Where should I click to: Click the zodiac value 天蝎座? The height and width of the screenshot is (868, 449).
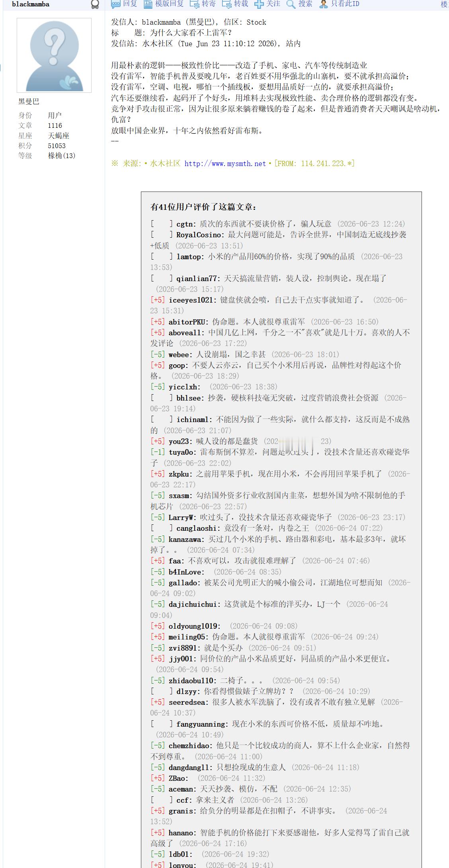(x=59, y=136)
